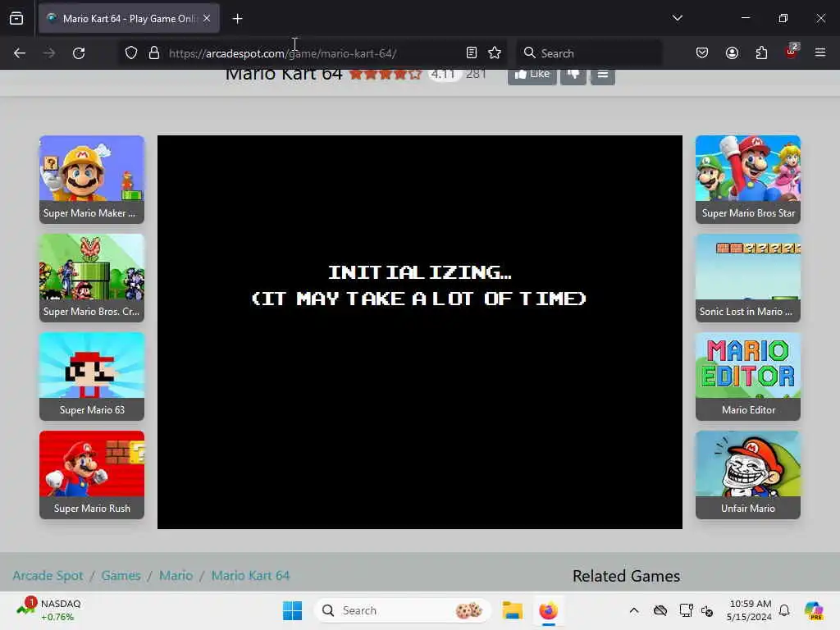The width and height of the screenshot is (840, 630).
Task: Follow the Mario Kart 64 breadcrumb
Action: pos(250,575)
